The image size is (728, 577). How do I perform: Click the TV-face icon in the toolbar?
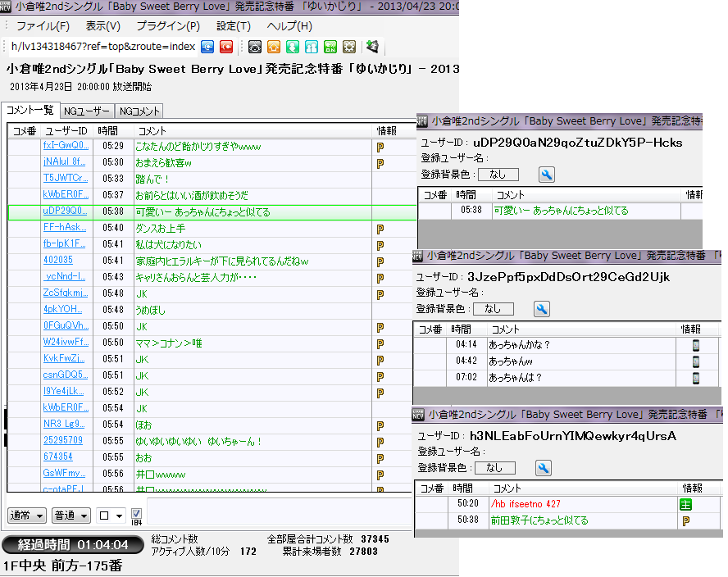tap(255, 47)
